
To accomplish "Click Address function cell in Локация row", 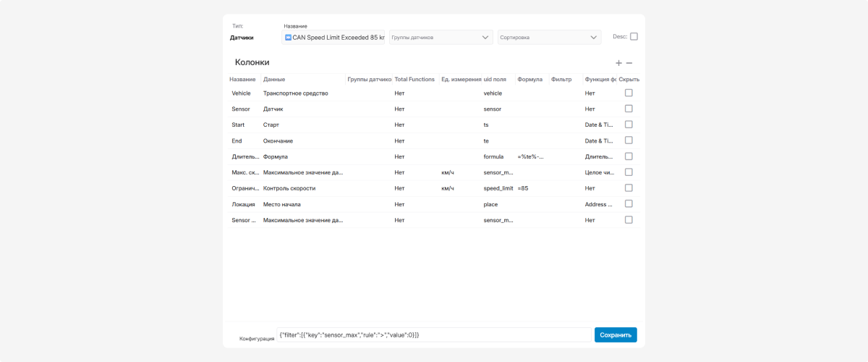I will coord(599,204).
